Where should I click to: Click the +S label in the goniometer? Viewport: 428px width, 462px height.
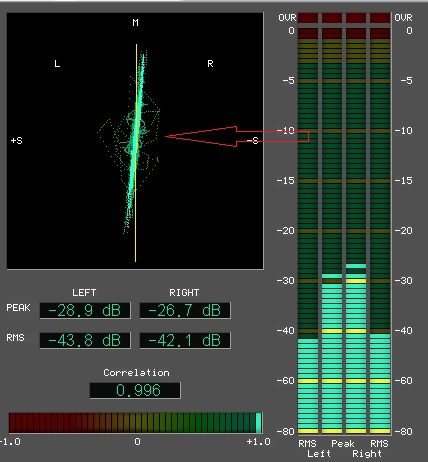click(x=17, y=140)
